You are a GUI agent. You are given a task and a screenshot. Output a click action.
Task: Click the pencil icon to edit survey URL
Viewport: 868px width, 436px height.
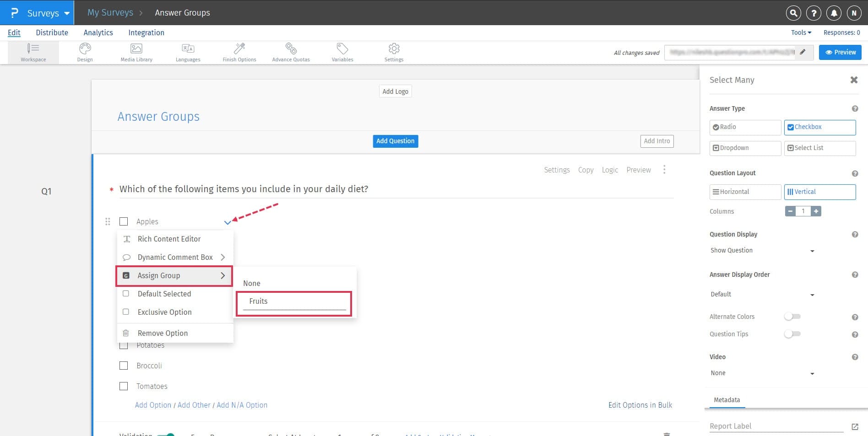[x=803, y=52]
